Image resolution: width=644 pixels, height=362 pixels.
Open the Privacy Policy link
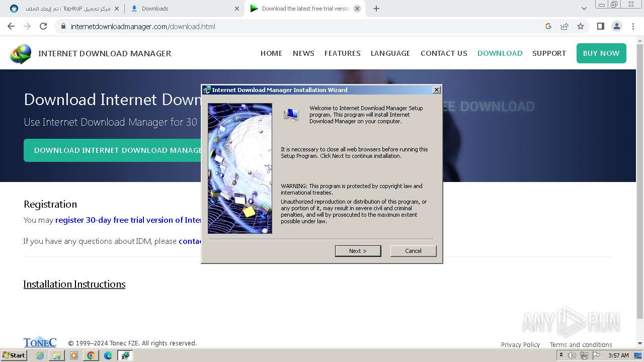pyautogui.click(x=520, y=344)
